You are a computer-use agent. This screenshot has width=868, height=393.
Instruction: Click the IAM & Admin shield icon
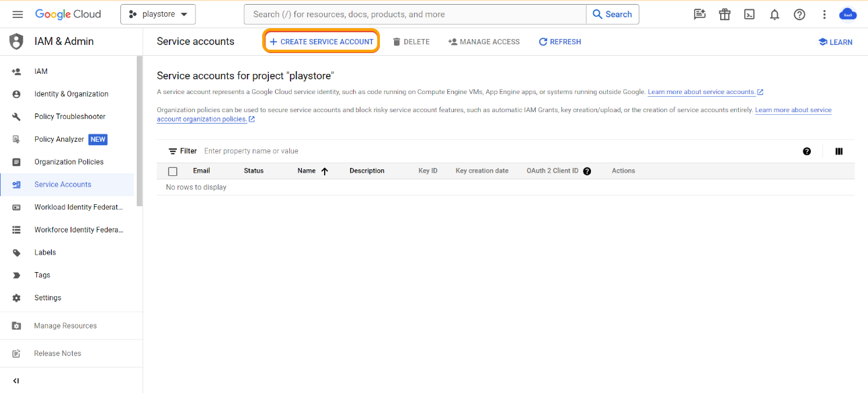(16, 42)
